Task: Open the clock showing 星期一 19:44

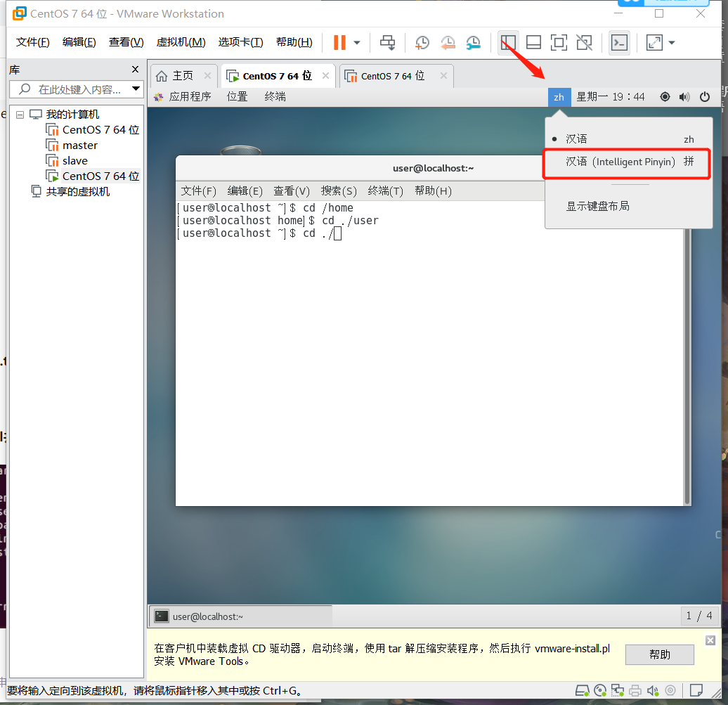Action: point(610,96)
